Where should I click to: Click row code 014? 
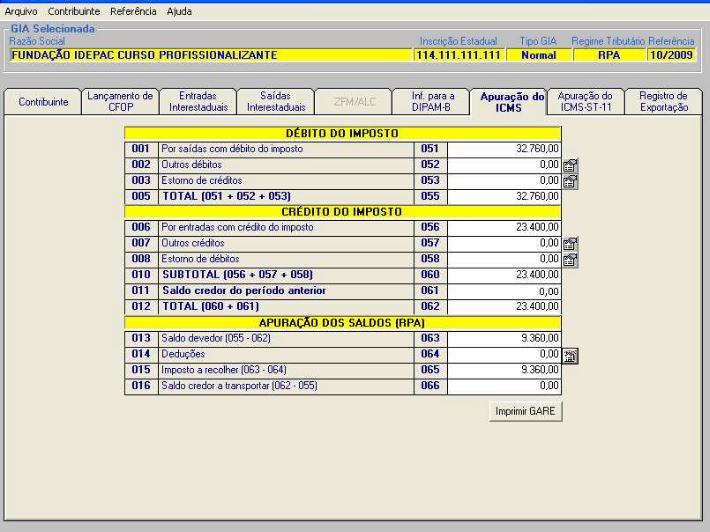pos(141,354)
